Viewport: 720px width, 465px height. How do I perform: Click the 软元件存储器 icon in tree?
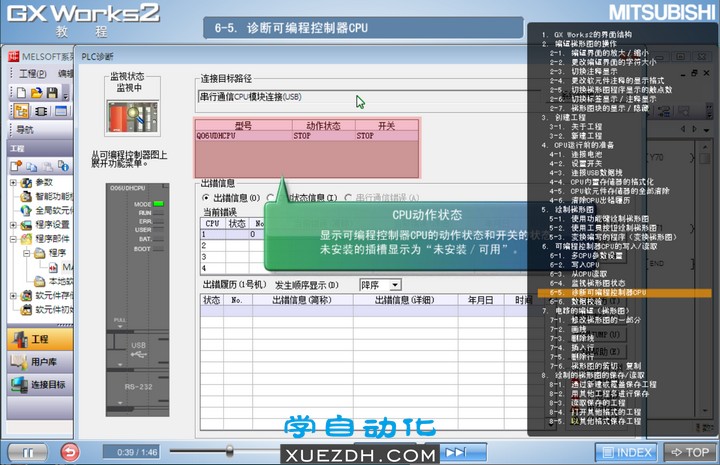coord(27,296)
